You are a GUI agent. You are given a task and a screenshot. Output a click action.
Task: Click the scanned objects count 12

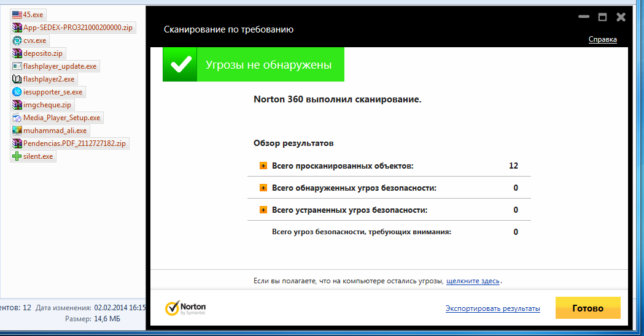pos(513,166)
